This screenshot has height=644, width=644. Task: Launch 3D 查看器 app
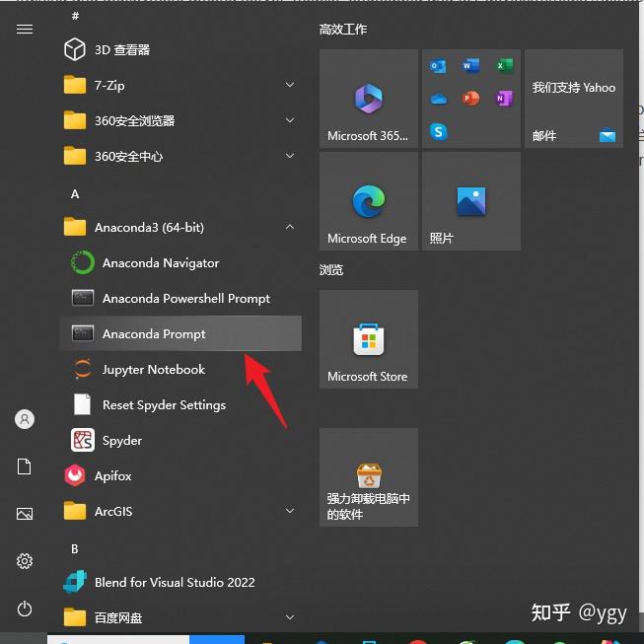pos(180,49)
